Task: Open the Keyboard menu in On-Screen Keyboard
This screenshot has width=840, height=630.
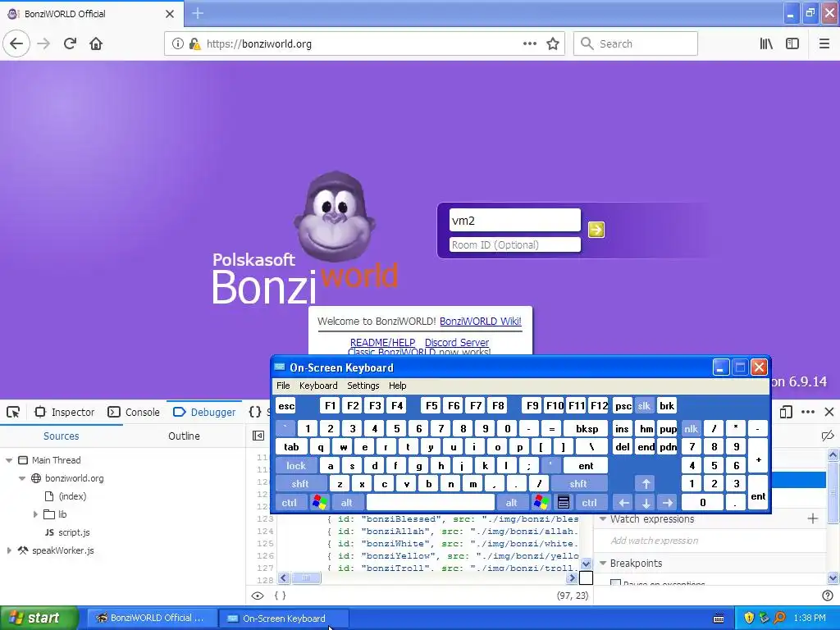Action: click(x=318, y=386)
